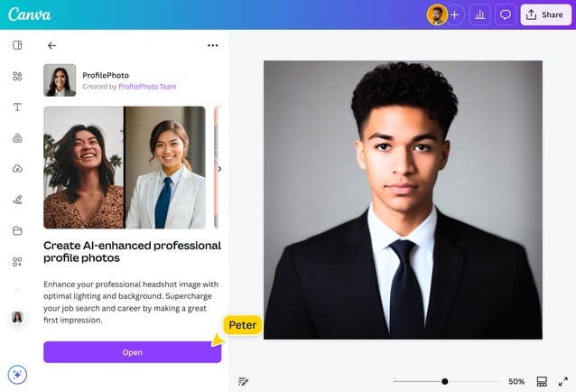Click the Share button

546,15
